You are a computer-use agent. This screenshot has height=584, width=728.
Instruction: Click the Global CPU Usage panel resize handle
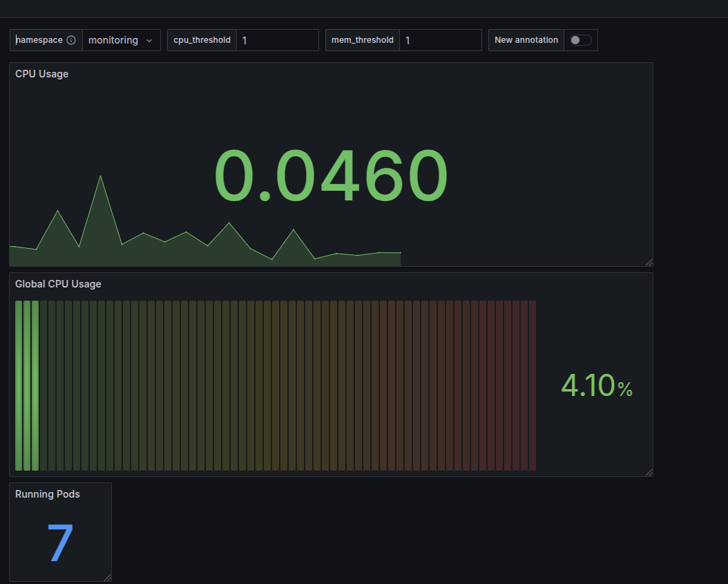point(649,472)
